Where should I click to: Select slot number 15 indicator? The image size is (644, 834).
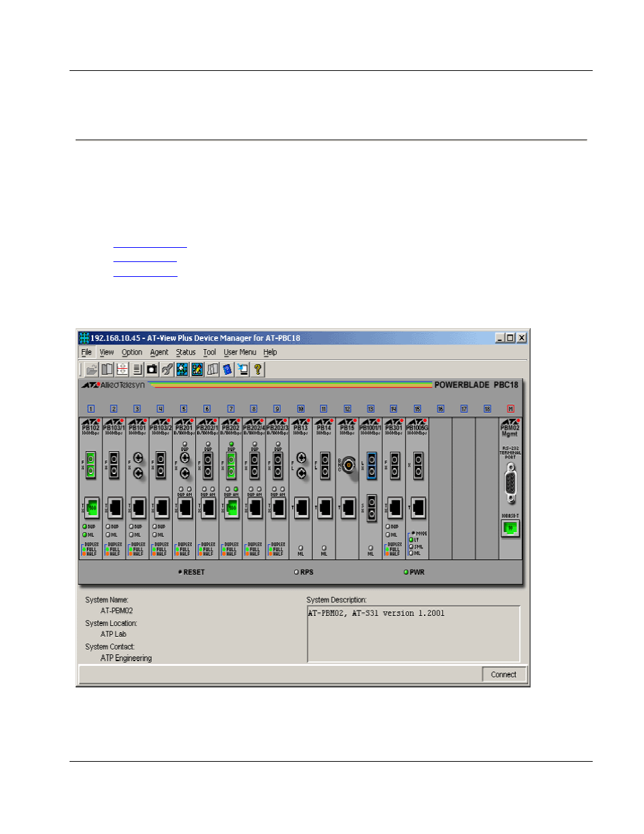417,409
